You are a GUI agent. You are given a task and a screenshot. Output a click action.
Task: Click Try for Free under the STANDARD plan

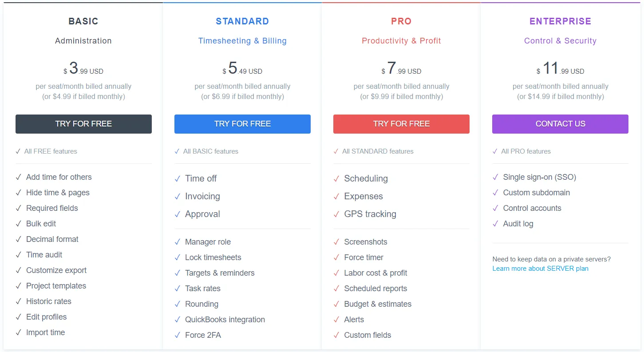click(x=242, y=124)
